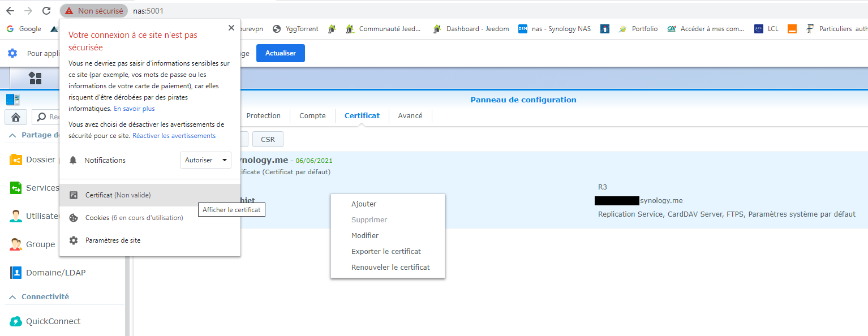Click the Control Panel window icon
The height and width of the screenshot is (336, 868).
click(13, 100)
